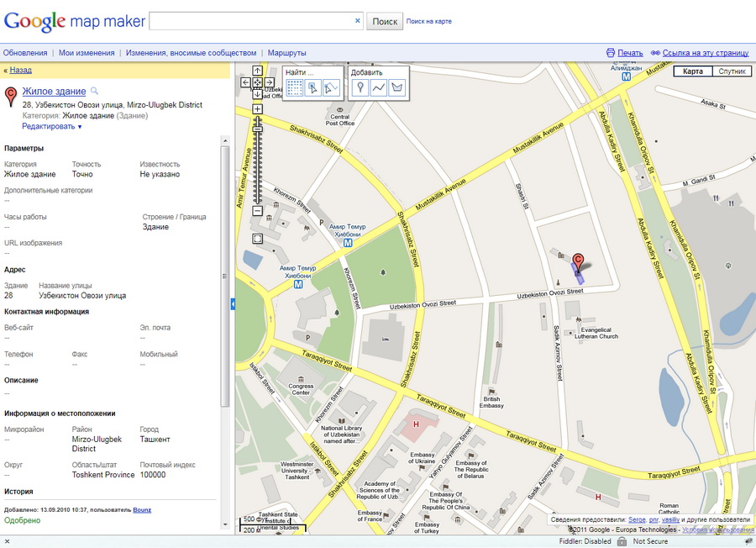Click into the map search field
The image size is (756, 548).
250,21
